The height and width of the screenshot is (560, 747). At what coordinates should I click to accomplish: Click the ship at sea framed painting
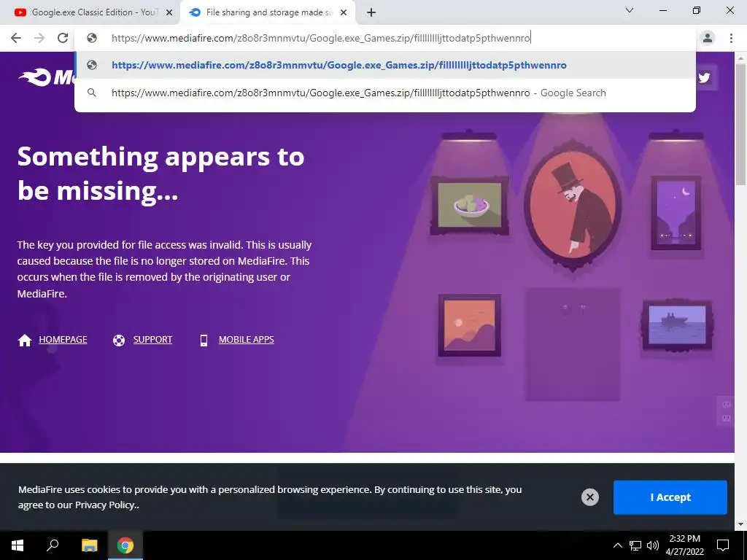(x=677, y=325)
